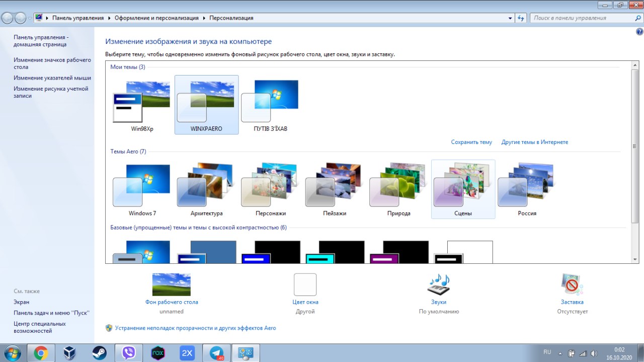Open Google Chrome from the taskbar
The width and height of the screenshot is (644, 362).
click(x=41, y=353)
